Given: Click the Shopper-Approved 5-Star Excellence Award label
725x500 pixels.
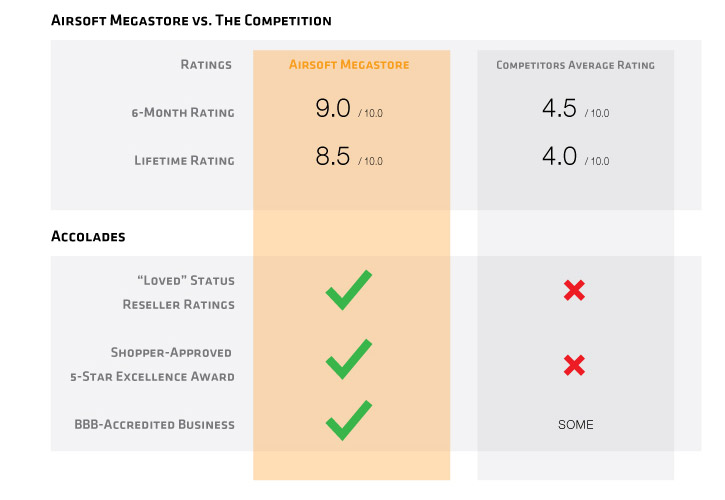Looking at the screenshot, I should [173, 364].
